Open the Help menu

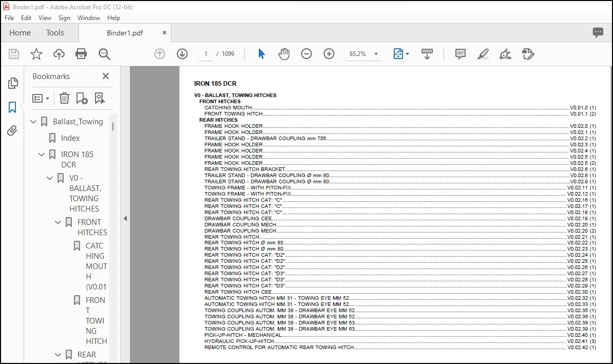[x=113, y=18]
